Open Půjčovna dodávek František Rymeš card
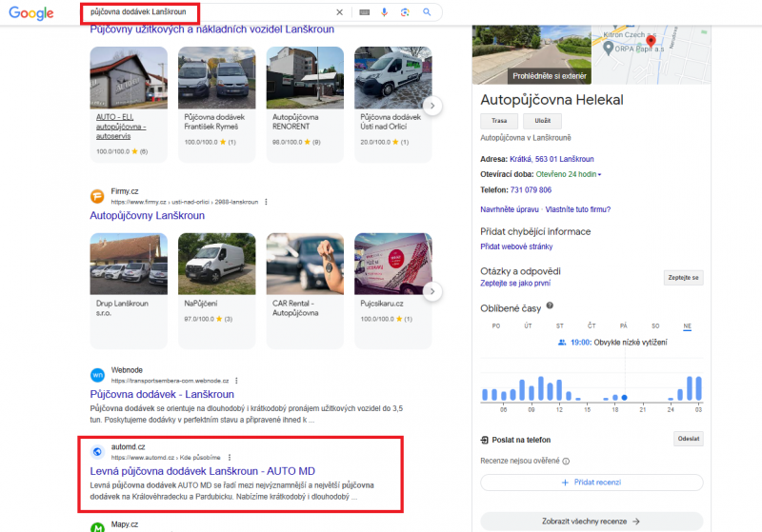The height and width of the screenshot is (532, 762). [217, 105]
